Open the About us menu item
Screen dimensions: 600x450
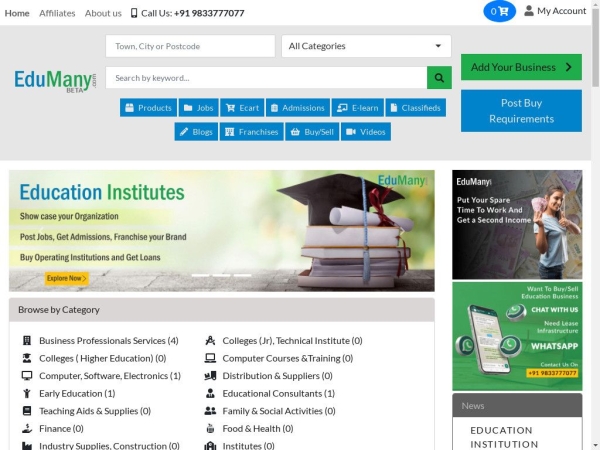[103, 13]
